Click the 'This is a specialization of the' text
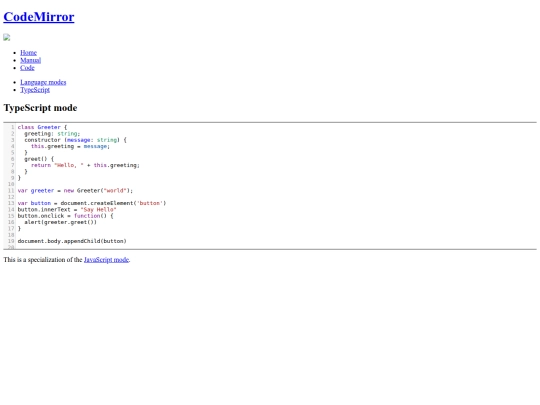540x405 pixels. pos(43,260)
